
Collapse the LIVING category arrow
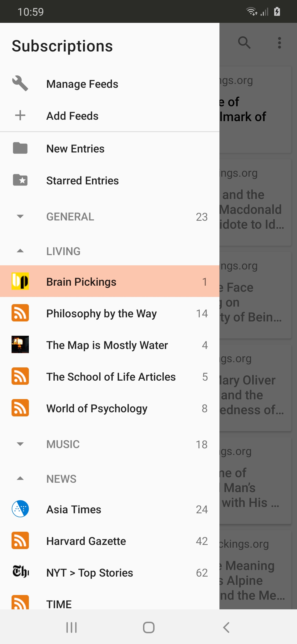point(20,251)
